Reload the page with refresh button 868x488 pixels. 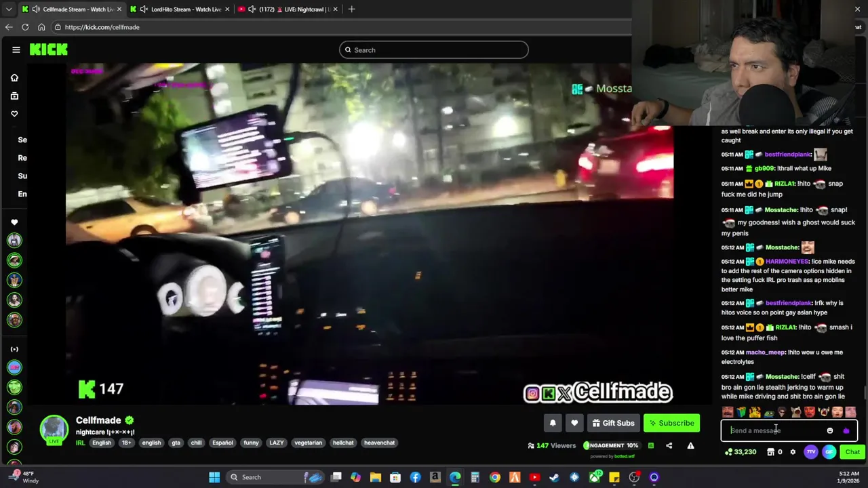[25, 27]
